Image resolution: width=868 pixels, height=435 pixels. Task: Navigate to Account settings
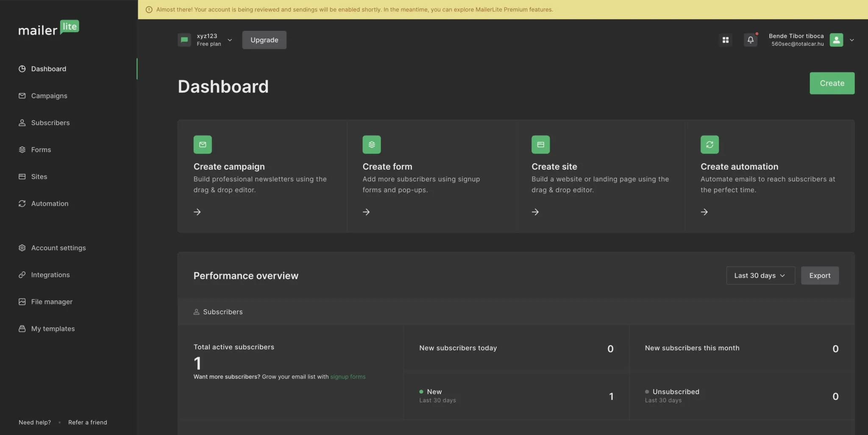[58, 248]
